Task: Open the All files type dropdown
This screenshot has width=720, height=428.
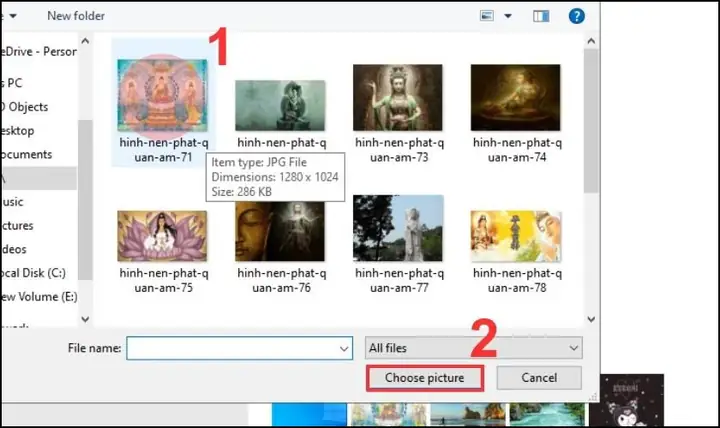Action: 473,348
